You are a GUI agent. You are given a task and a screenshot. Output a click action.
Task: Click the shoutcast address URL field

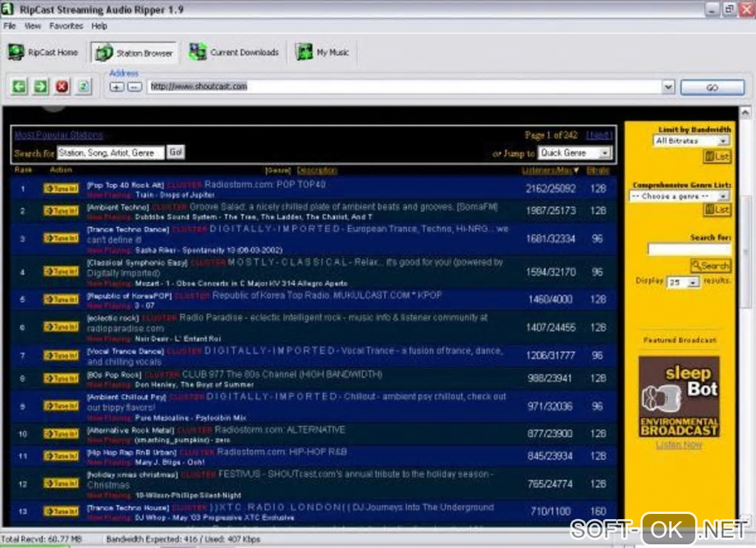[x=404, y=87]
